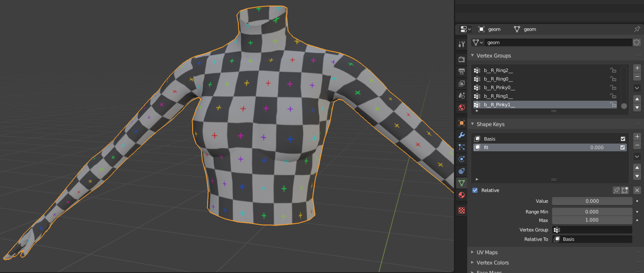Screen dimensions: 644x273
Task: Collapse the Vertex Groups panel
Action: coord(473,56)
